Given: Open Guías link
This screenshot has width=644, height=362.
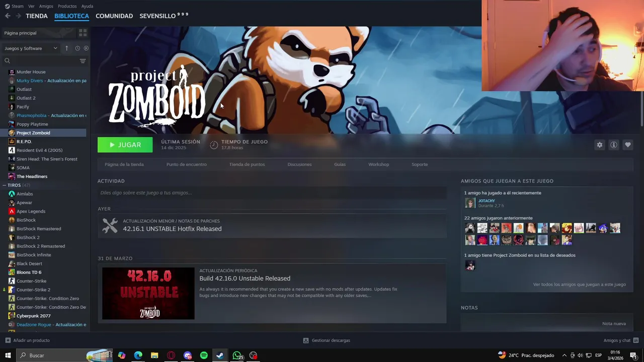Looking at the screenshot, I should click(340, 164).
